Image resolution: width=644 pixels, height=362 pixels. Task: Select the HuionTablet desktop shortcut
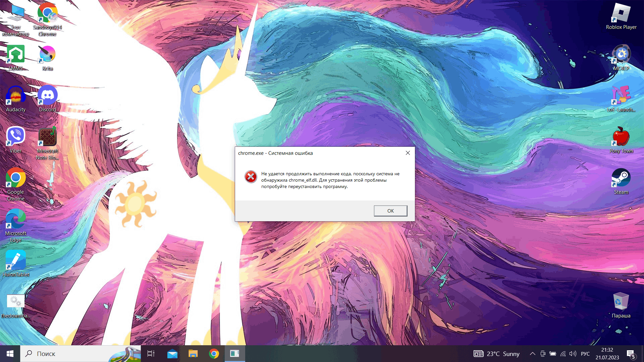point(15,264)
